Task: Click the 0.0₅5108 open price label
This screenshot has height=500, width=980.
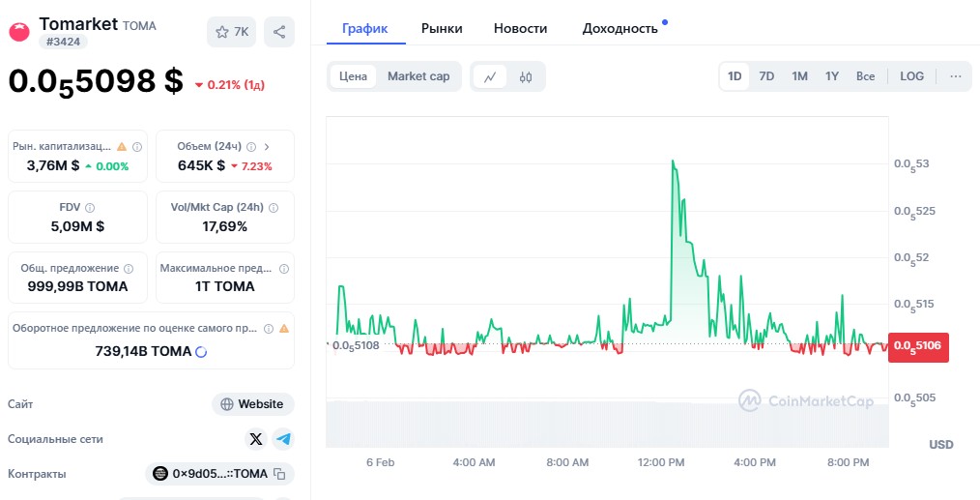Action: tap(356, 345)
